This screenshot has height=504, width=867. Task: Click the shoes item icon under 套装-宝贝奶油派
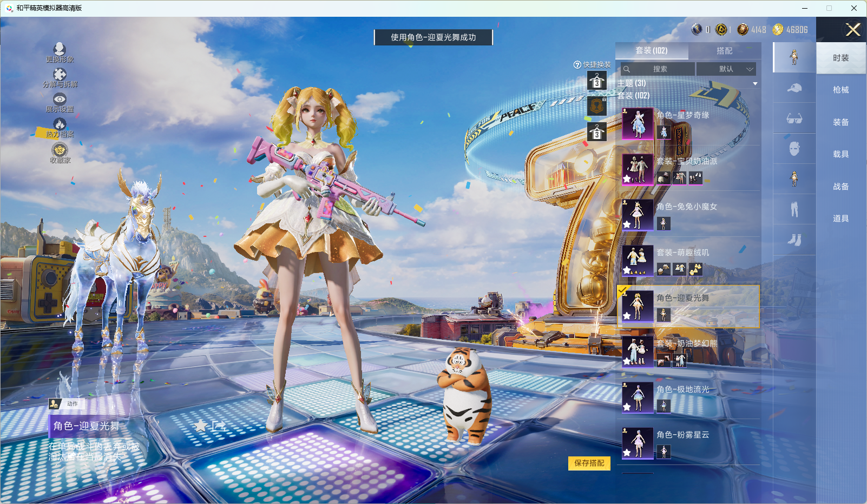coord(695,178)
